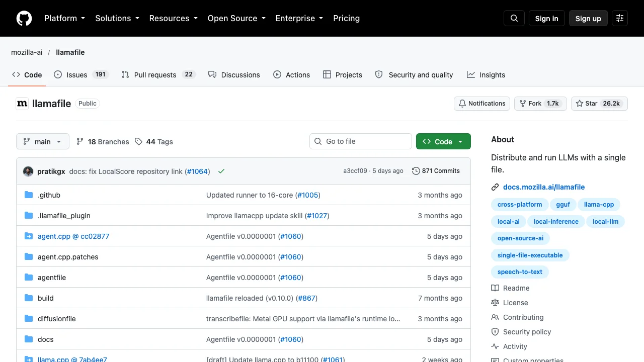Open search with the magnifier icon
The height and width of the screenshot is (362, 644).
coord(514,18)
